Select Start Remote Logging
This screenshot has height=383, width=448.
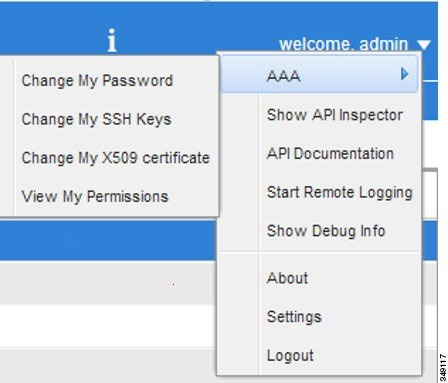click(340, 193)
